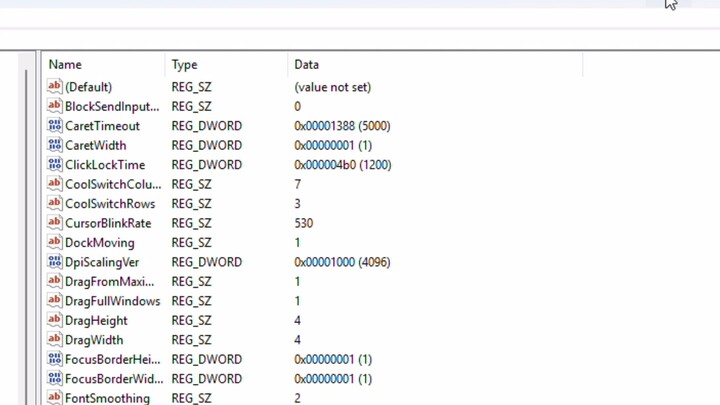Click the DpiScalingVer DWORD binary icon
Screen dimensions: 720x405
54,262
